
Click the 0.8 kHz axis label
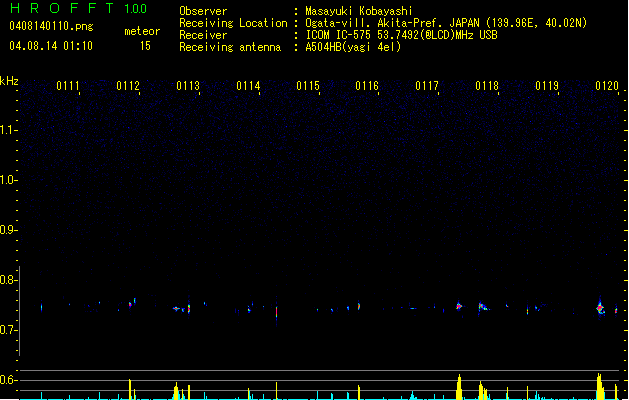[8, 280]
